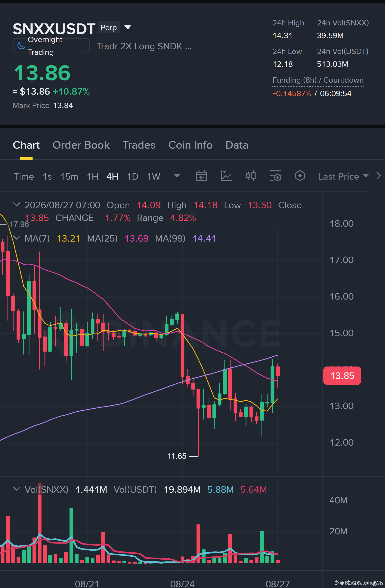Image resolution: width=385 pixels, height=588 pixels.
Task: Open the line chart indicators icon
Action: pyautogui.click(x=226, y=176)
